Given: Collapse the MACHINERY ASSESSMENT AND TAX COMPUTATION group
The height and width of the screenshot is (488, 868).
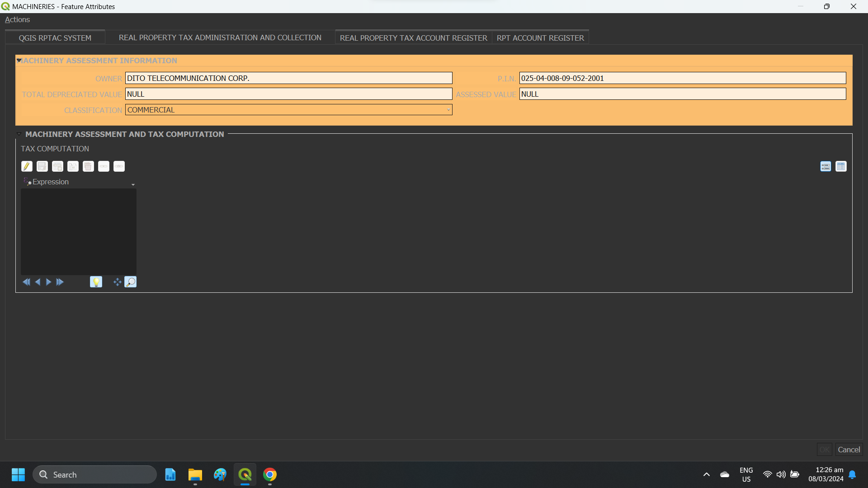Looking at the screenshot, I should [19, 134].
